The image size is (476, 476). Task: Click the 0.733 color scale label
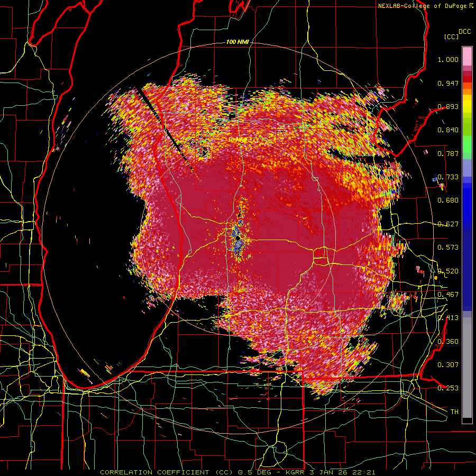pos(448,177)
